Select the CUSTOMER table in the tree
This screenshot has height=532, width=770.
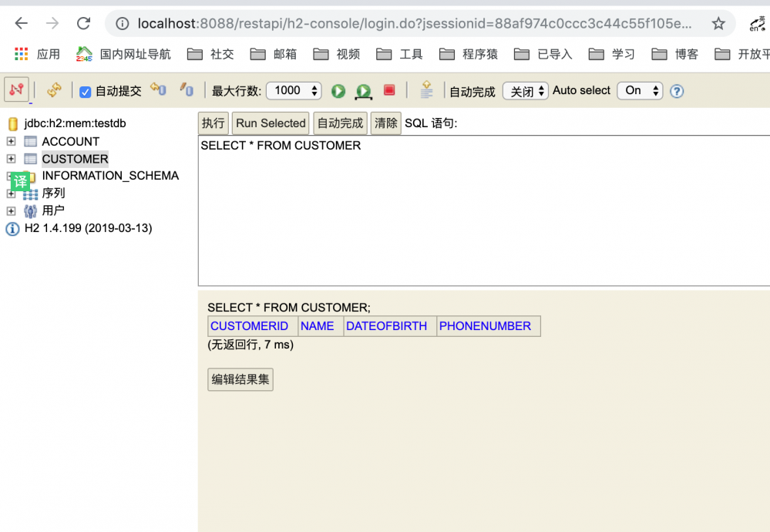[x=75, y=159]
